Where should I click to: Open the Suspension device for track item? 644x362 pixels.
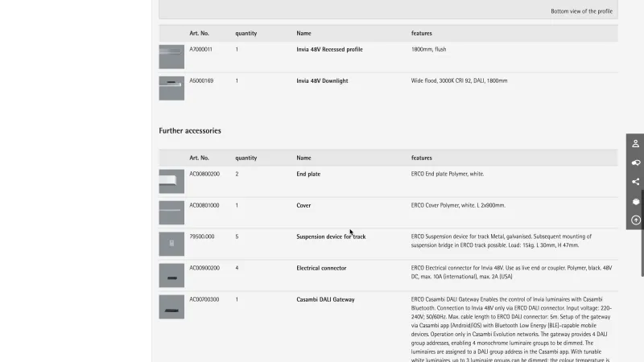click(331, 237)
